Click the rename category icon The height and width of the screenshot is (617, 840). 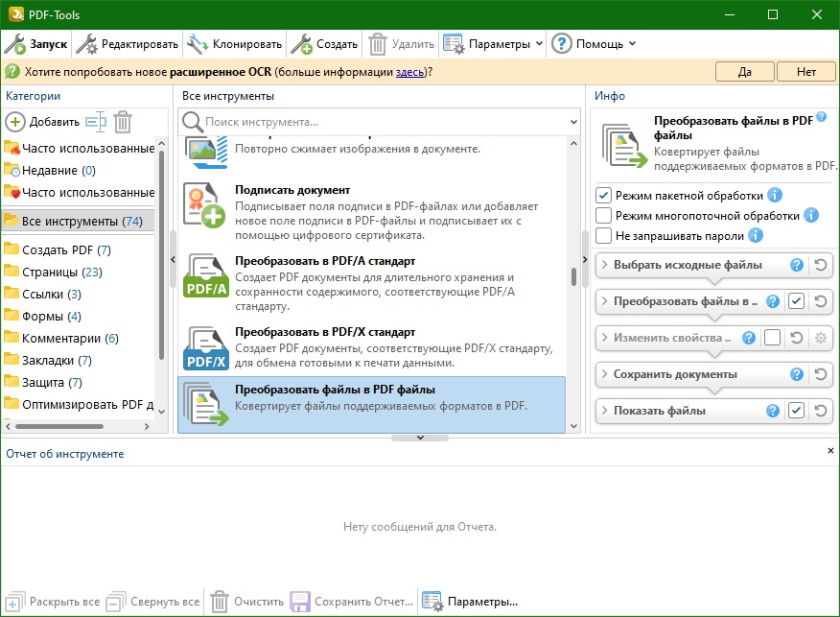96,122
